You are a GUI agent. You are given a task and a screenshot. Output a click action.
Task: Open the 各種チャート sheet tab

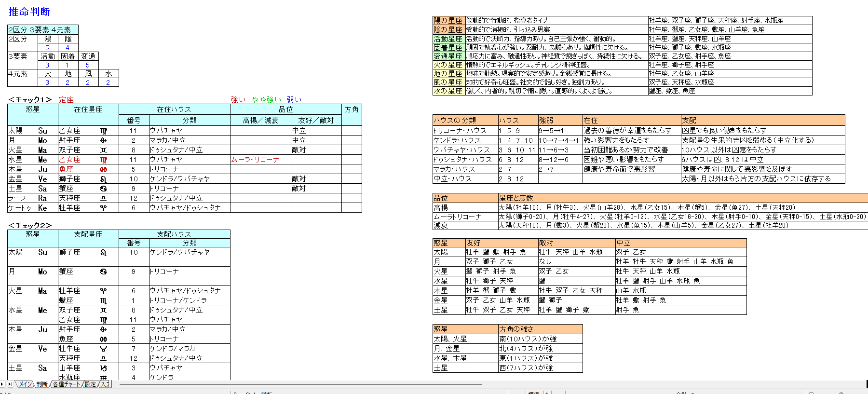click(66, 384)
